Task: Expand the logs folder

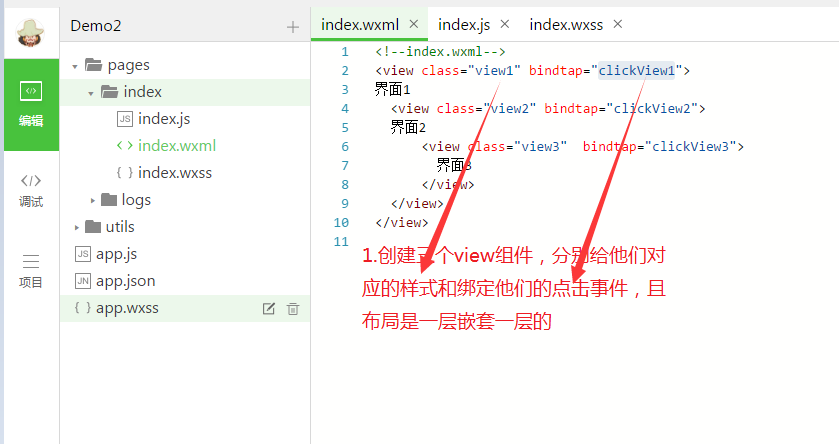Action: coord(93,200)
